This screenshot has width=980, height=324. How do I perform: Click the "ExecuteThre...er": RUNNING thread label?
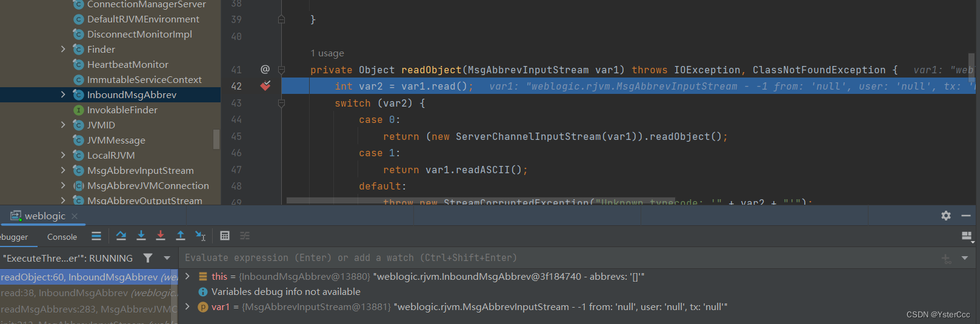pos(67,258)
